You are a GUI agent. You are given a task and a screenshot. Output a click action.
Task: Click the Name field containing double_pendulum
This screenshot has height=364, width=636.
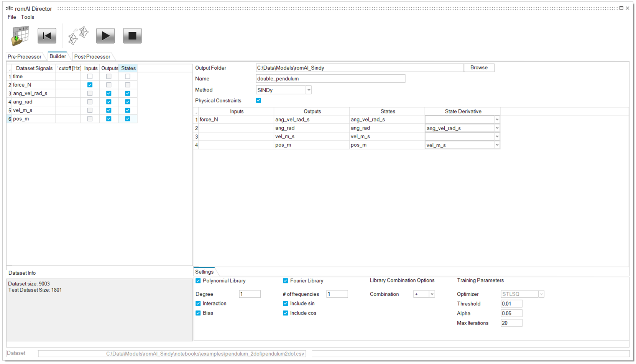tap(330, 79)
